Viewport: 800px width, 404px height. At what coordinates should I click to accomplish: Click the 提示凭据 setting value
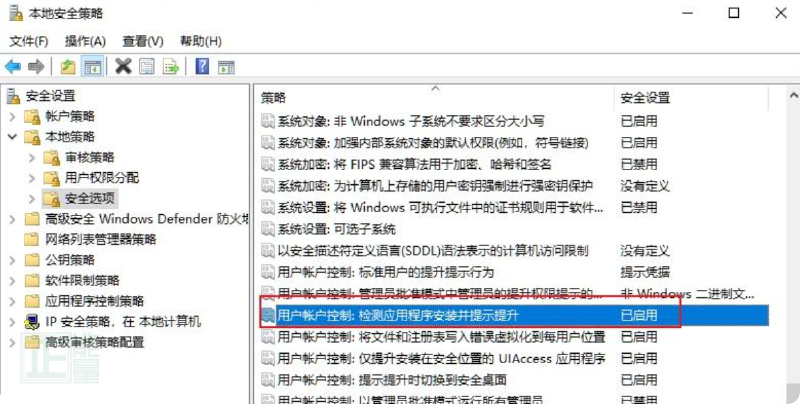[645, 272]
